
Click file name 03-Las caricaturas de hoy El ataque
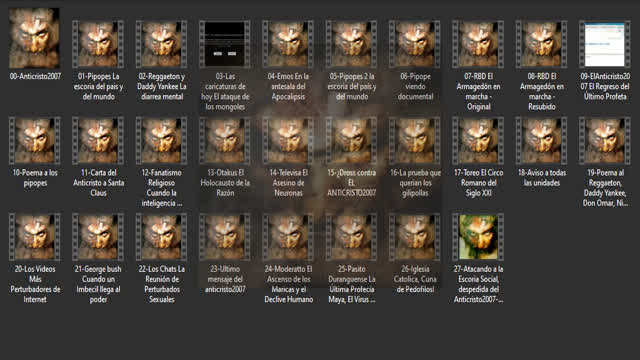[x=225, y=91]
